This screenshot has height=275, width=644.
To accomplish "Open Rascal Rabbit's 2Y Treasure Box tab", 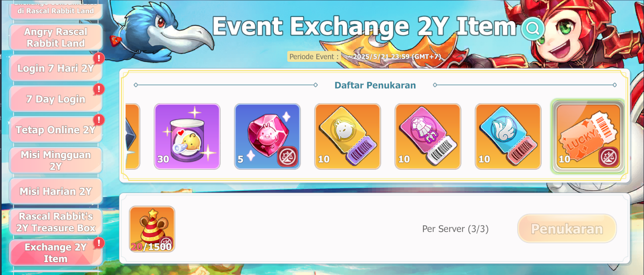I will pyautogui.click(x=56, y=222).
